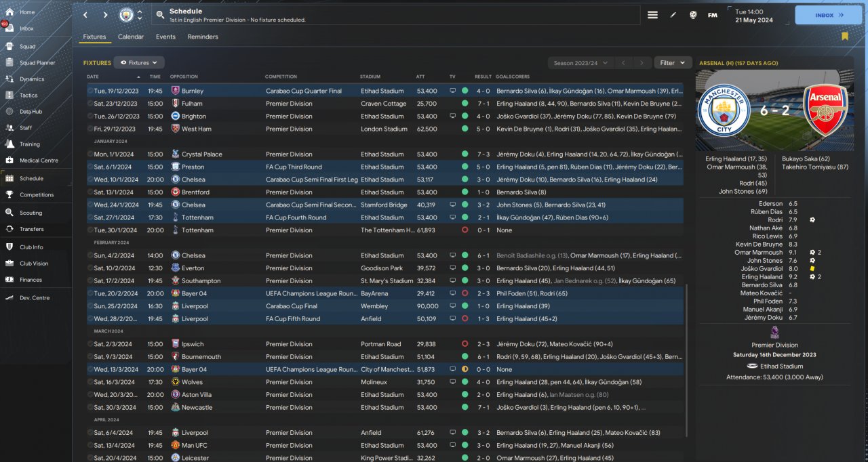
Task: Switch to the Calendar tab
Action: [x=131, y=37]
